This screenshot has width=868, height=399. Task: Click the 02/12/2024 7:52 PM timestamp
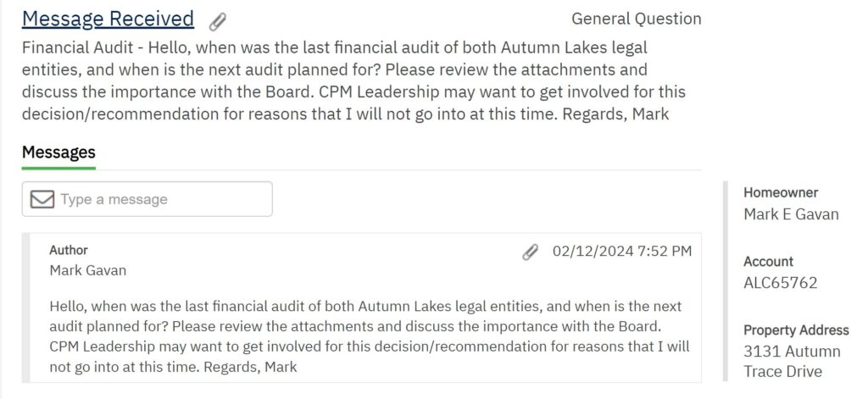point(621,251)
